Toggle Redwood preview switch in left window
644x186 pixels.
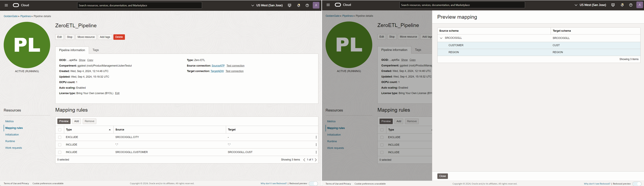(313, 184)
